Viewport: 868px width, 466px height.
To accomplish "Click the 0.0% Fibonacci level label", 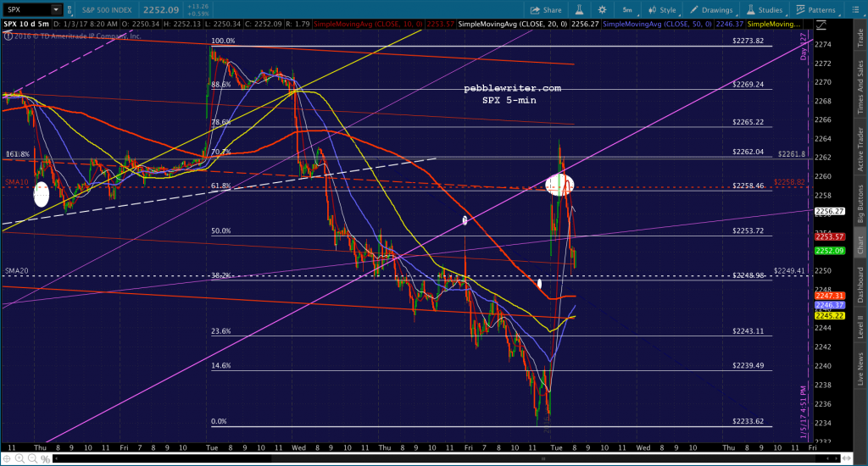I will (x=219, y=421).
